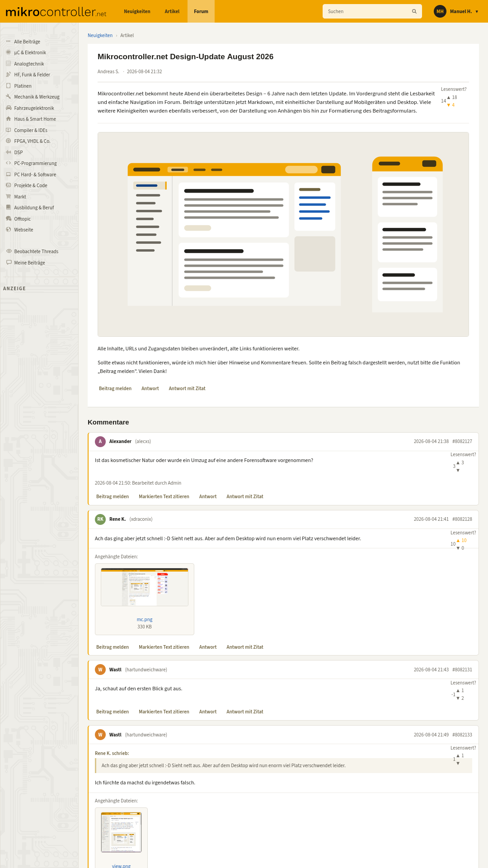Click the PC-Programmierung code brackets icon
This screenshot has height=868, width=488.
tap(8, 163)
